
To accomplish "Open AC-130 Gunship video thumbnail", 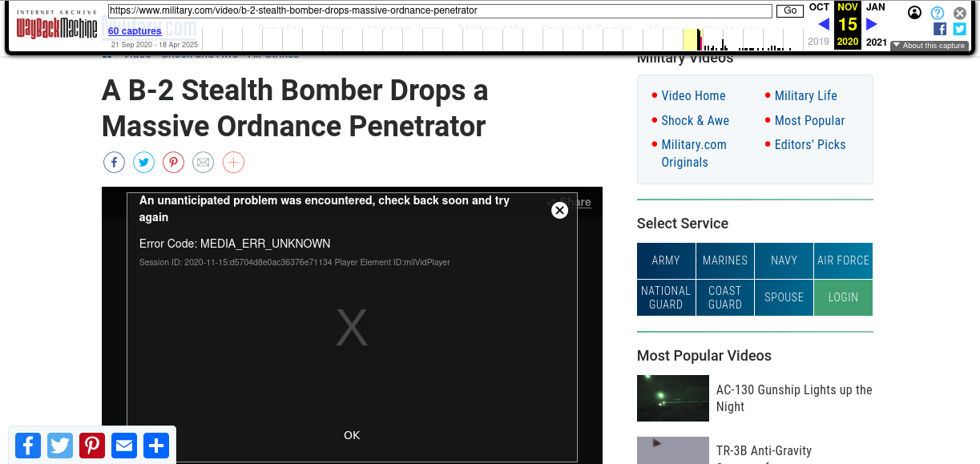I will click(x=673, y=398).
